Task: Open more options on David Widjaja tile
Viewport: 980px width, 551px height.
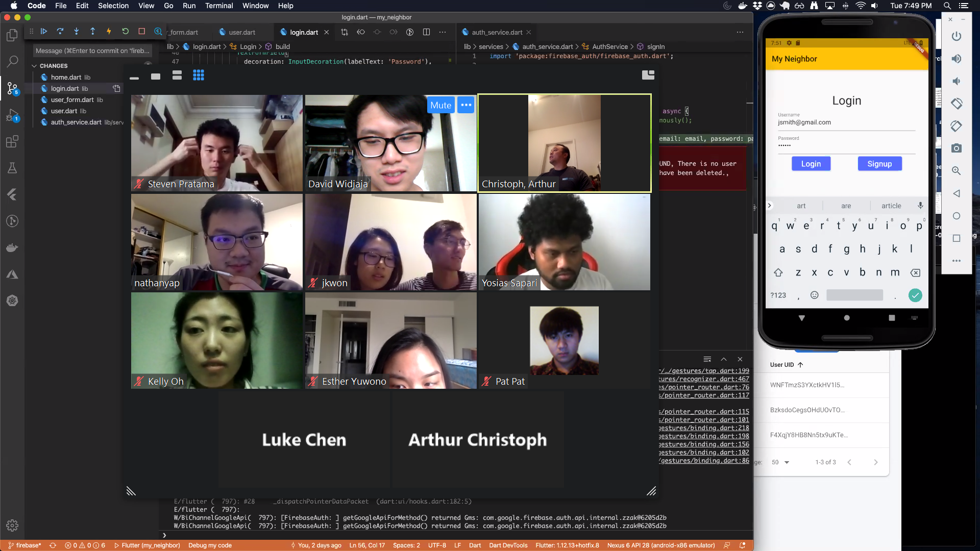Action: pos(466,105)
